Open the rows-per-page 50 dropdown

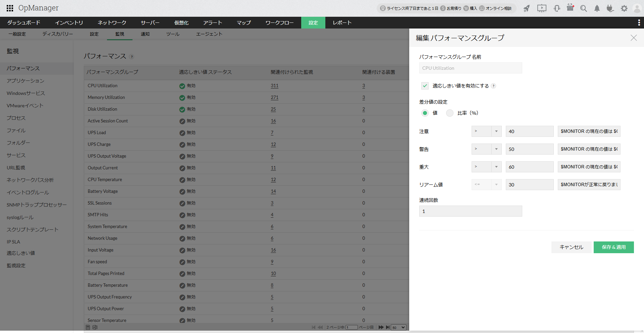[399, 327]
